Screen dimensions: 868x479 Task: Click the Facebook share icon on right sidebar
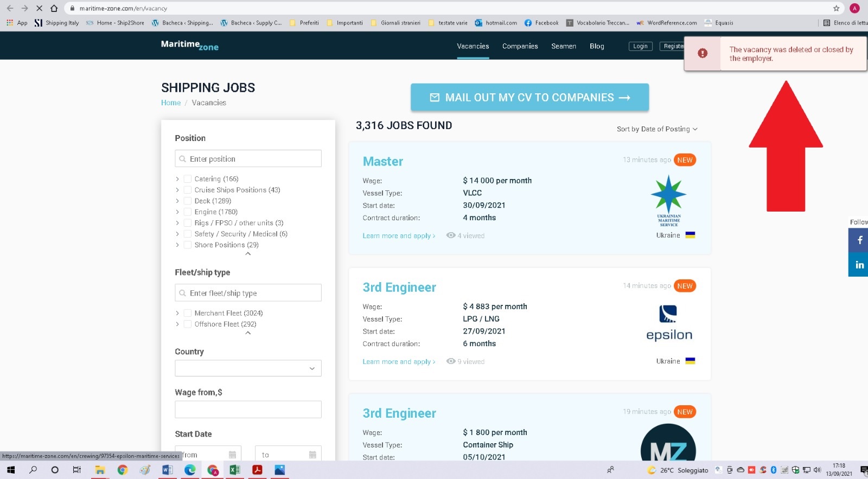tap(859, 240)
